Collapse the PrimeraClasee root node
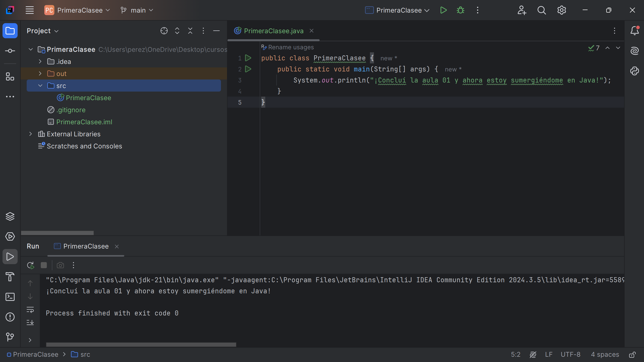 (31, 49)
